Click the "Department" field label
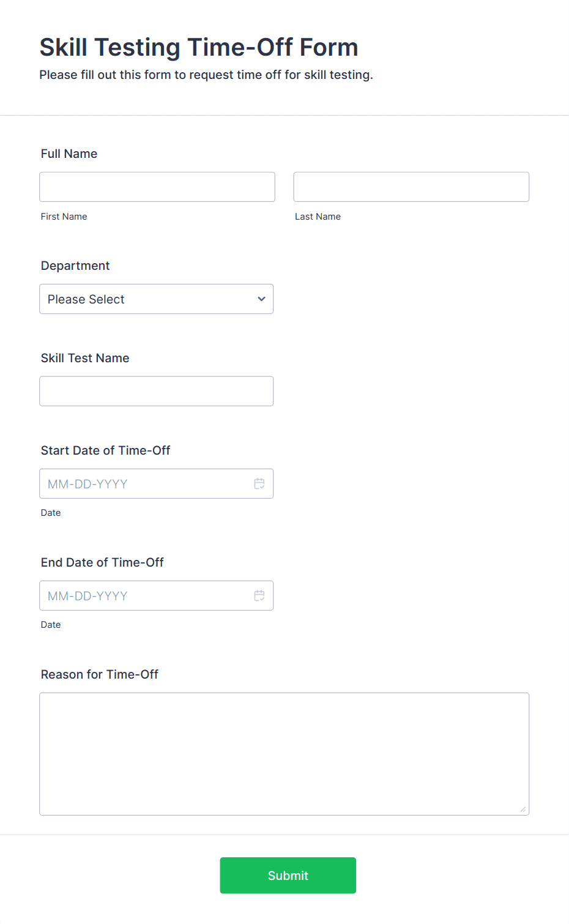The width and height of the screenshot is (569, 924). click(75, 266)
